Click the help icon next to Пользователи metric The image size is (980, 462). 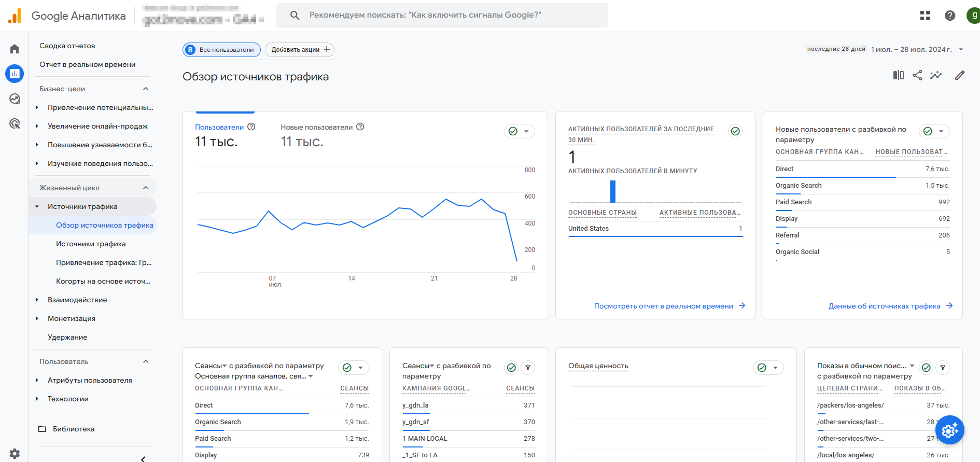(x=251, y=127)
